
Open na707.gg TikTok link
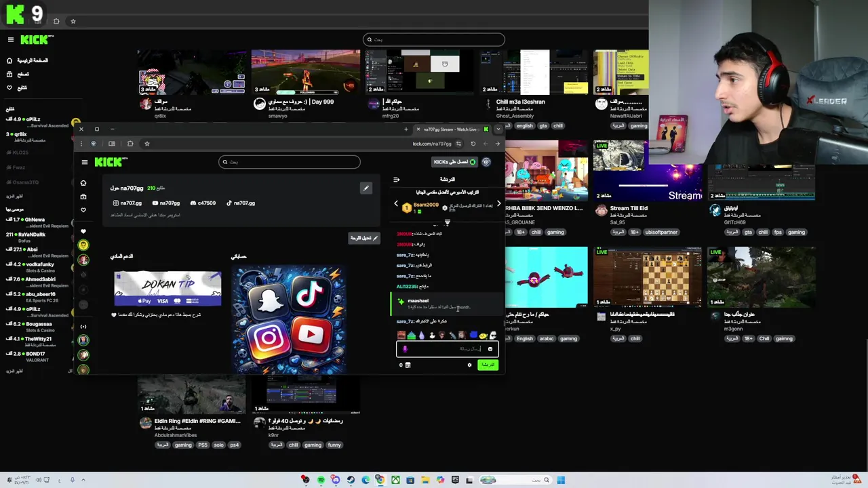point(241,203)
